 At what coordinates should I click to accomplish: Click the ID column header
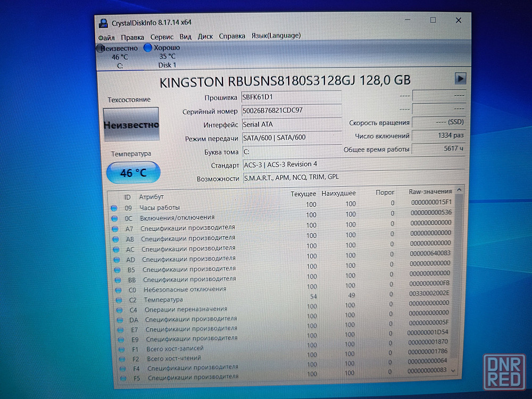pos(127,197)
